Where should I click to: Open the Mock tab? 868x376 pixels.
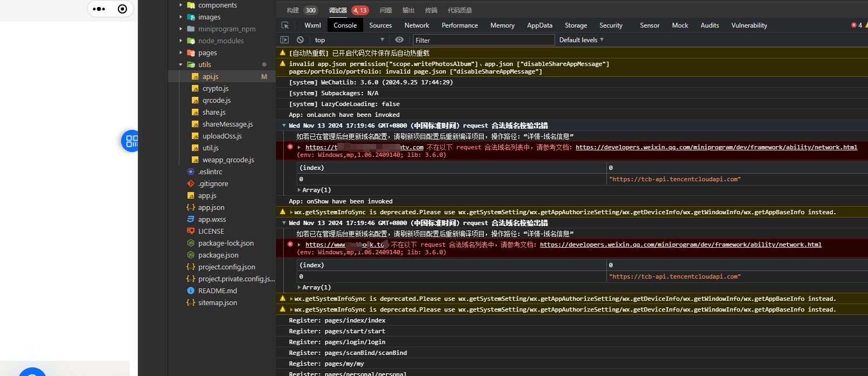tap(680, 25)
